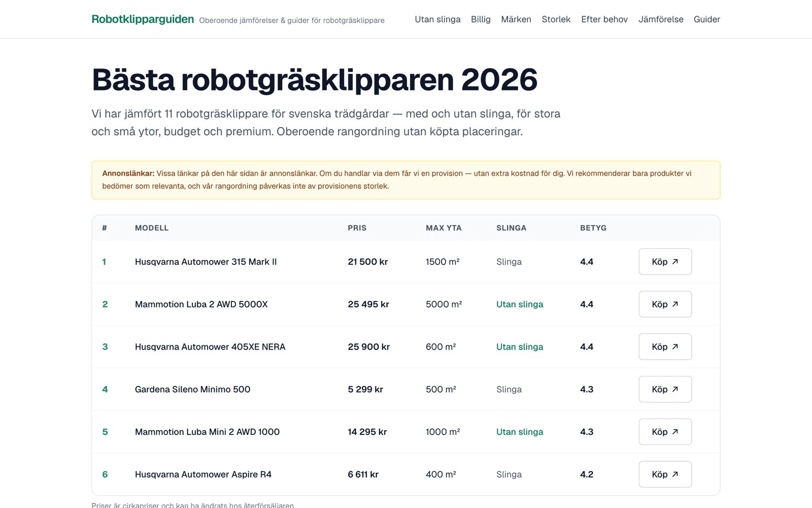This screenshot has height=508, width=812.
Task: Select the Mammotion Luba 2 AWD 5000X model name
Action: point(201,304)
